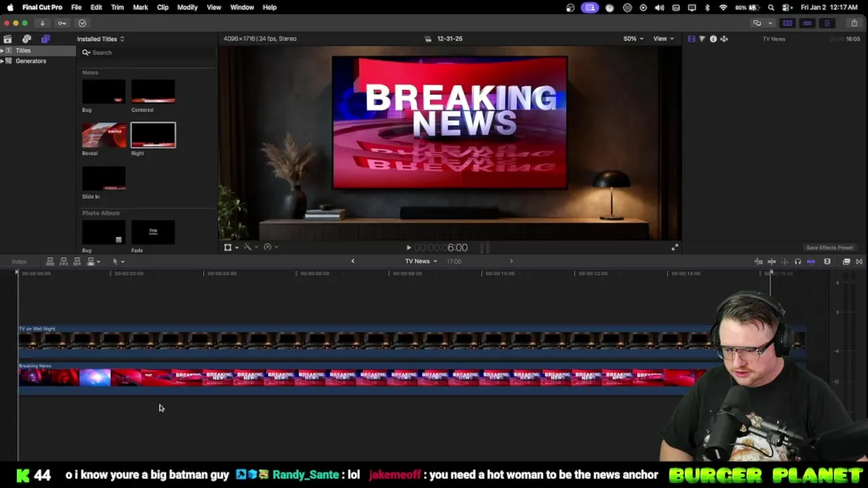Open the Trim menu
868x488 pixels.
point(117,7)
